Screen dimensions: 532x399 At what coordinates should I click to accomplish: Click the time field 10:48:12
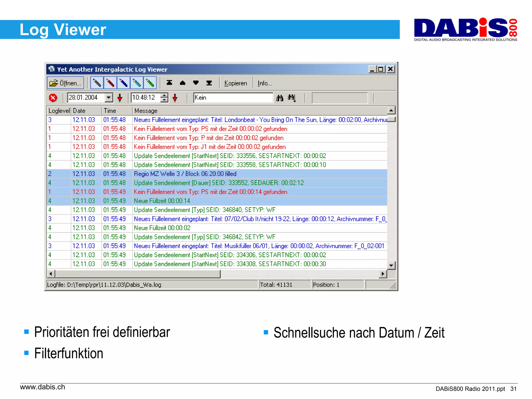[x=146, y=98]
